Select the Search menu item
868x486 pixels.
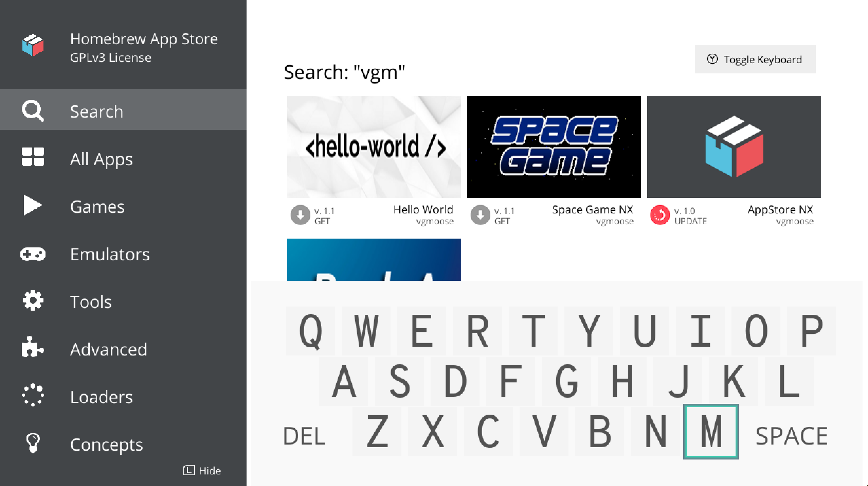123,111
